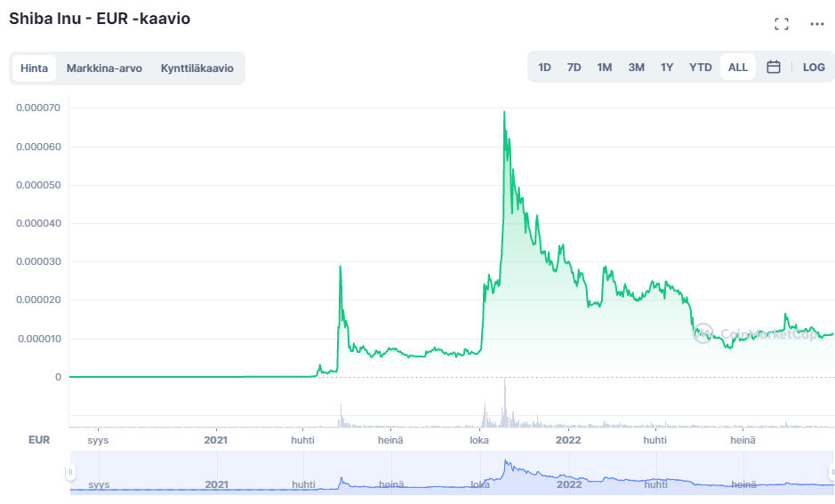Click the 'syys' x-axis label on main chart

99,440
